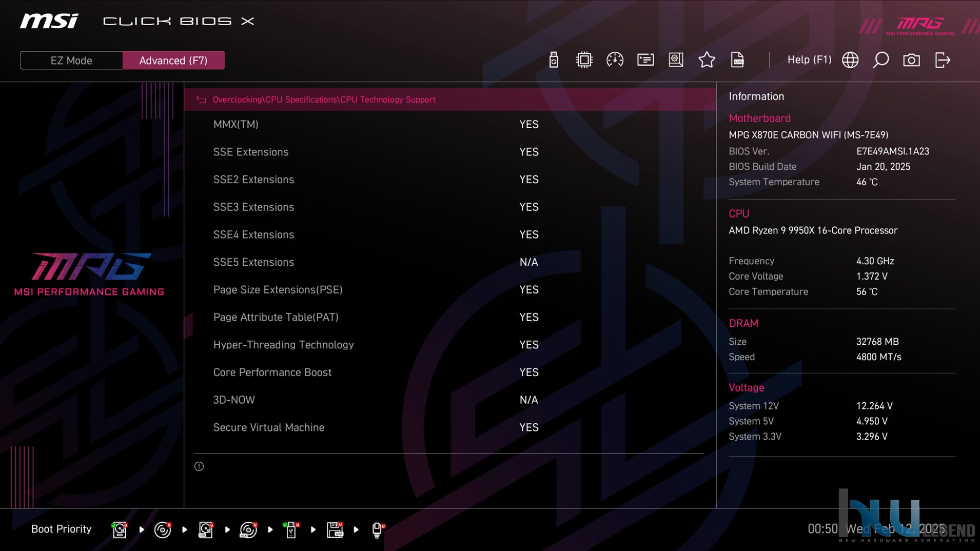Open the profile card icon in the toolbar
This screenshot has width=980, height=551.
pos(645,60)
